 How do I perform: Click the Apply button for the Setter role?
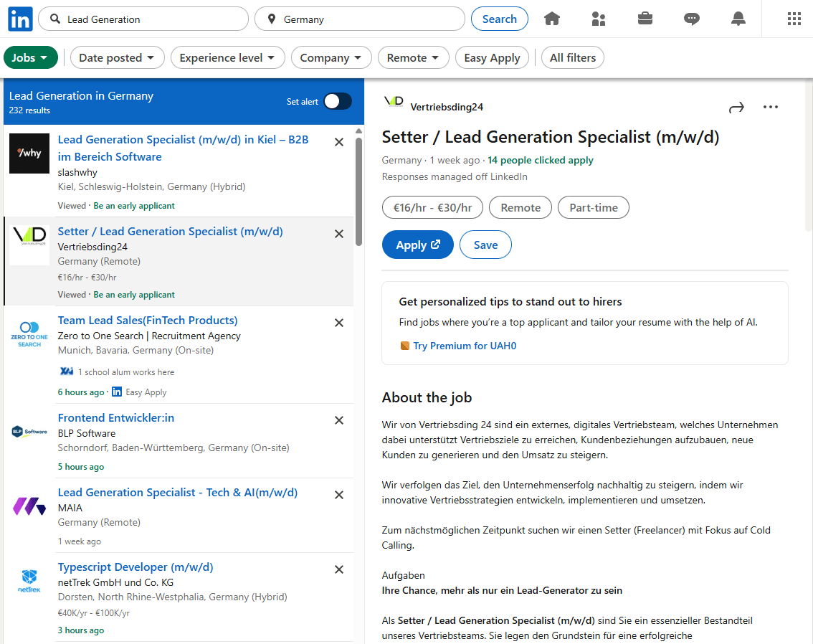(x=417, y=245)
